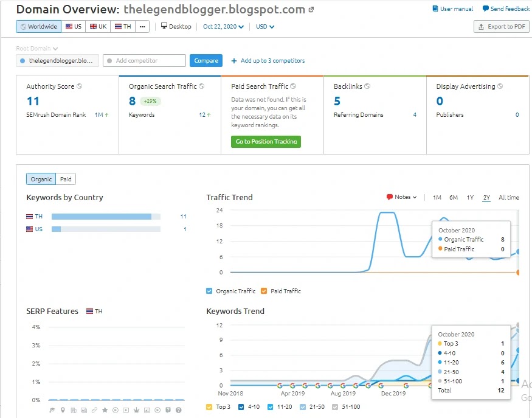Set Traffic Trend range to 1Y
Image resolution: width=532 pixels, height=418 pixels.
(470, 197)
